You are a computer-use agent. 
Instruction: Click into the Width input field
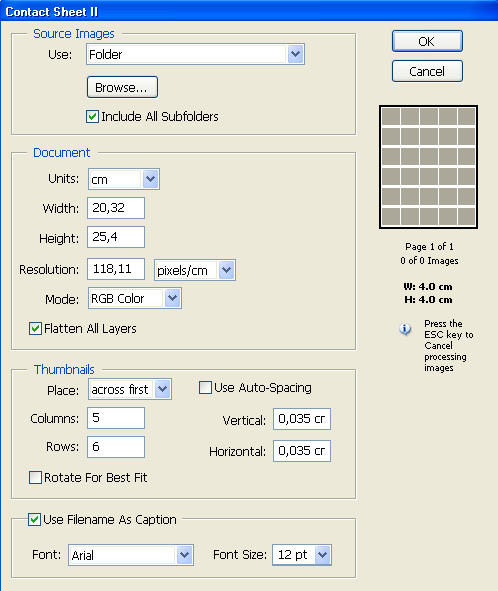point(116,208)
